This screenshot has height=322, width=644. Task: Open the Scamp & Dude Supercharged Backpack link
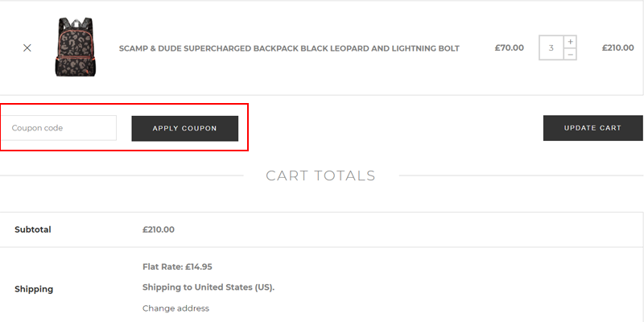point(289,48)
